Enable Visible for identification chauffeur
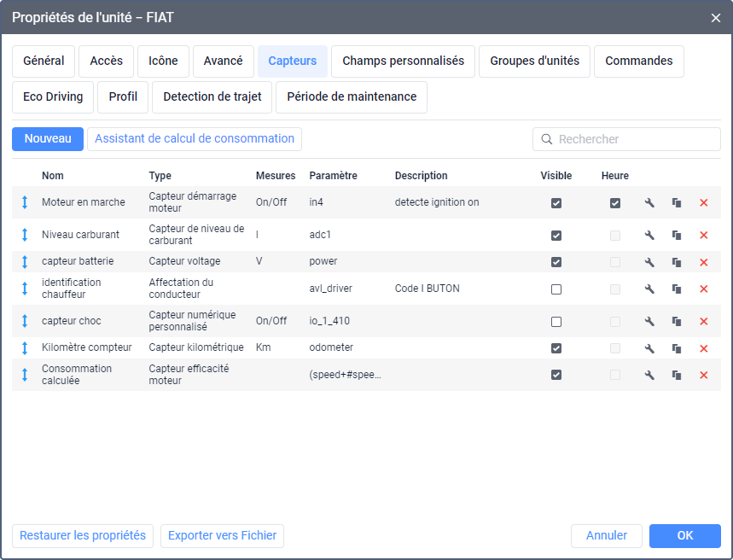Viewport: 733px width, 560px height. 556,289
